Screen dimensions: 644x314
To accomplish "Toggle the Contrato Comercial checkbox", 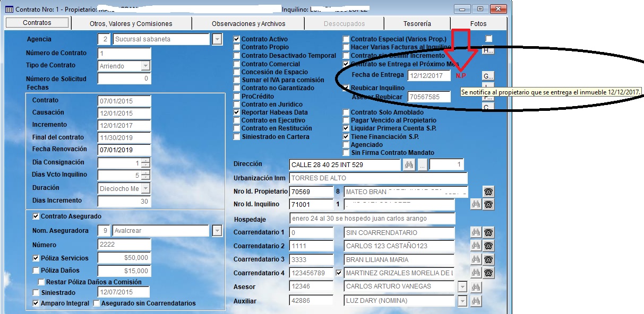I will (237, 64).
